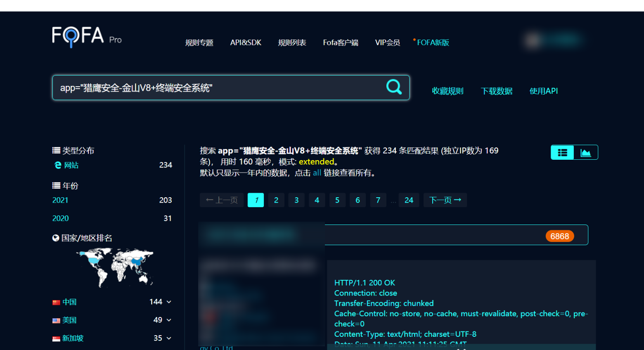This screenshot has height=350, width=644.
Task: Click the 'extended' mode text
Action: pos(316,161)
